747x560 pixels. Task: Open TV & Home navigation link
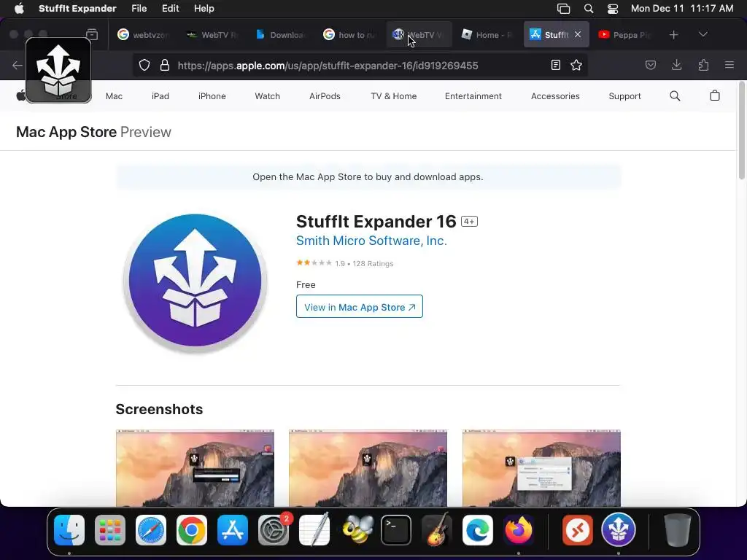pyautogui.click(x=393, y=96)
